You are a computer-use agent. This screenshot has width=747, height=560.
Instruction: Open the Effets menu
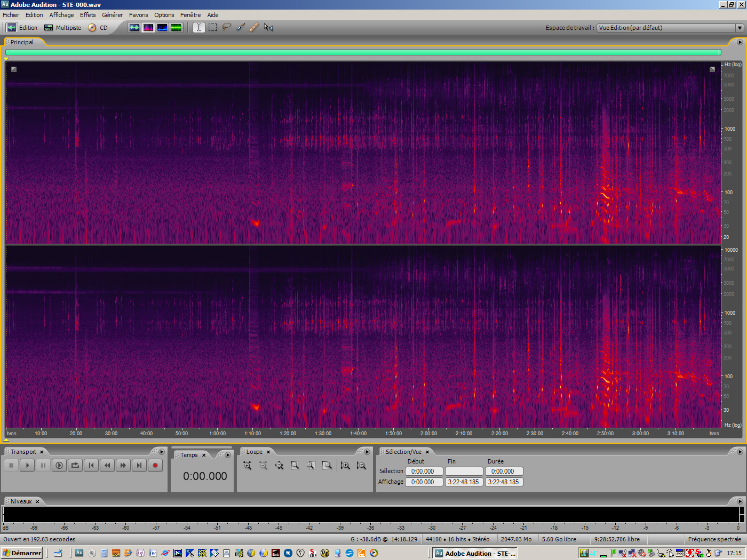tap(88, 14)
